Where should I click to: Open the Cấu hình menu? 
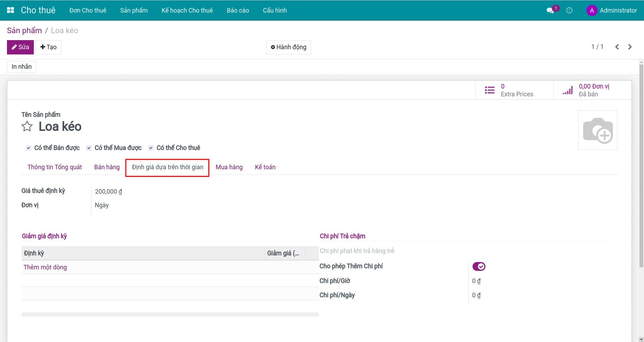click(x=275, y=10)
